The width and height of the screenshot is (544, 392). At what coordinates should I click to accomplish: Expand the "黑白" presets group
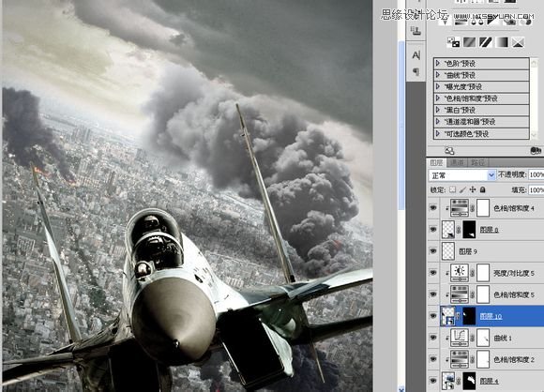pyautogui.click(x=438, y=110)
